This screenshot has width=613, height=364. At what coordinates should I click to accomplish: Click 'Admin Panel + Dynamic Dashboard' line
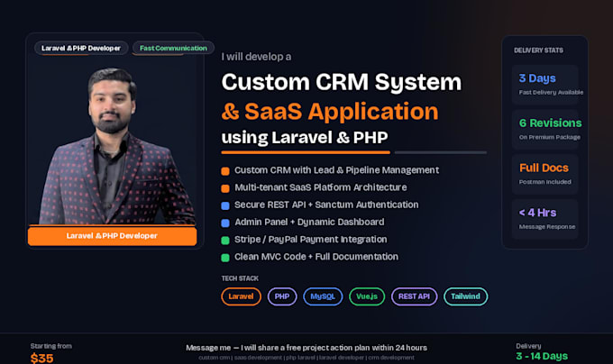[309, 223]
